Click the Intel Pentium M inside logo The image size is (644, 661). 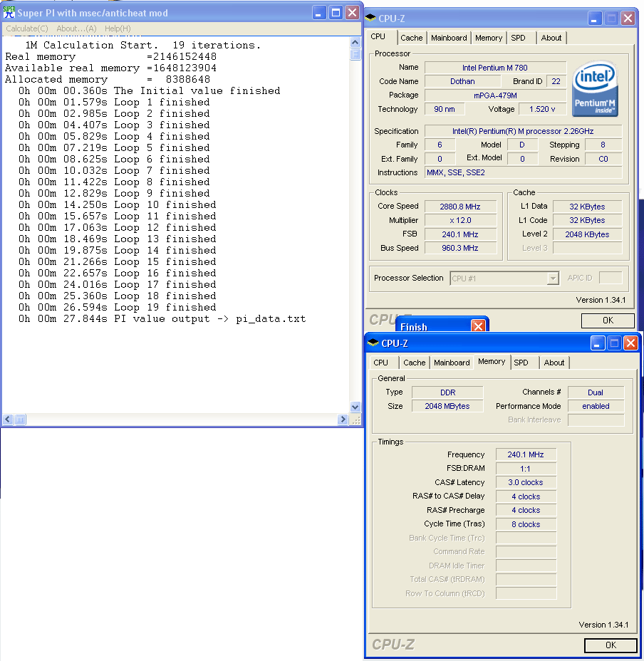595,88
